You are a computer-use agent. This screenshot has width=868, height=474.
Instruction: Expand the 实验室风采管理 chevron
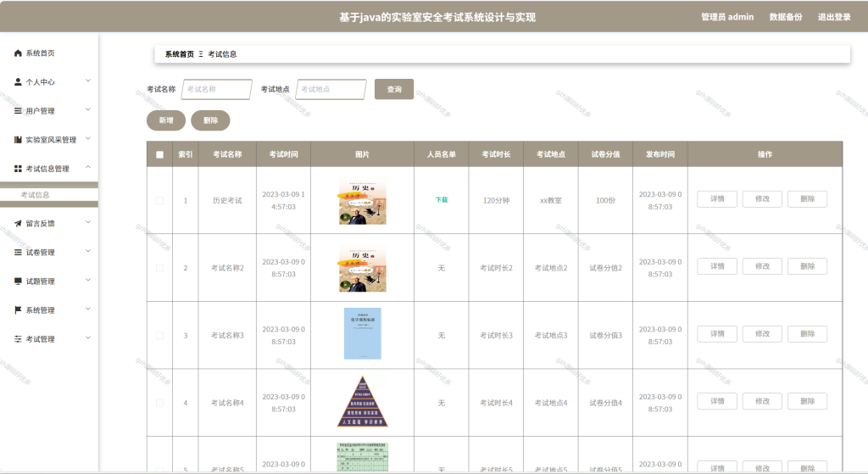(88, 138)
